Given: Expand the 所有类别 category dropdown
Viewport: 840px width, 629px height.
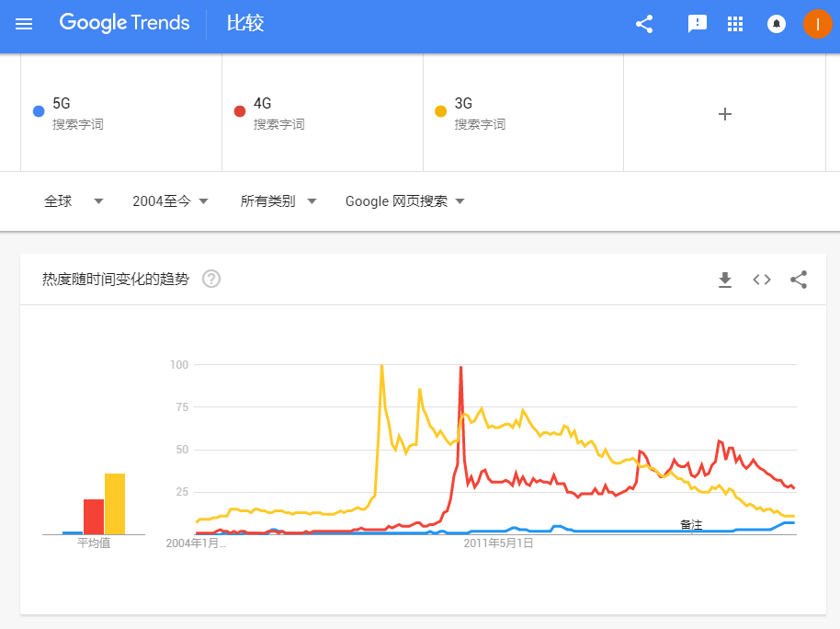Looking at the screenshot, I should (x=278, y=201).
